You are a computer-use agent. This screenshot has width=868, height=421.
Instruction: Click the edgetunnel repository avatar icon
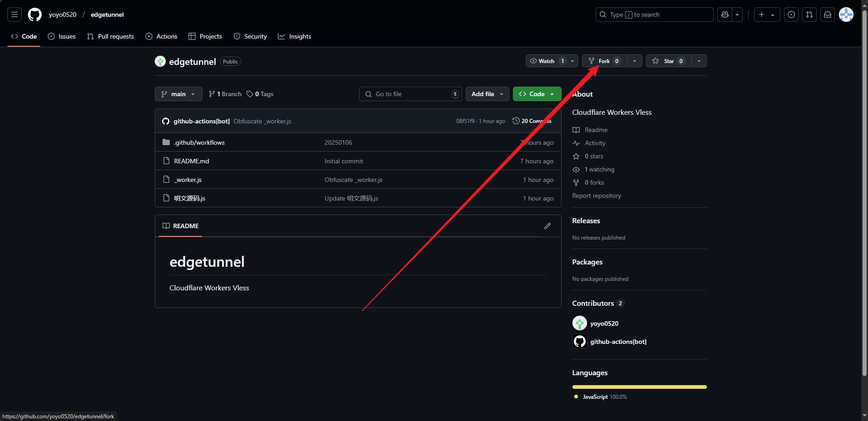pyautogui.click(x=160, y=61)
